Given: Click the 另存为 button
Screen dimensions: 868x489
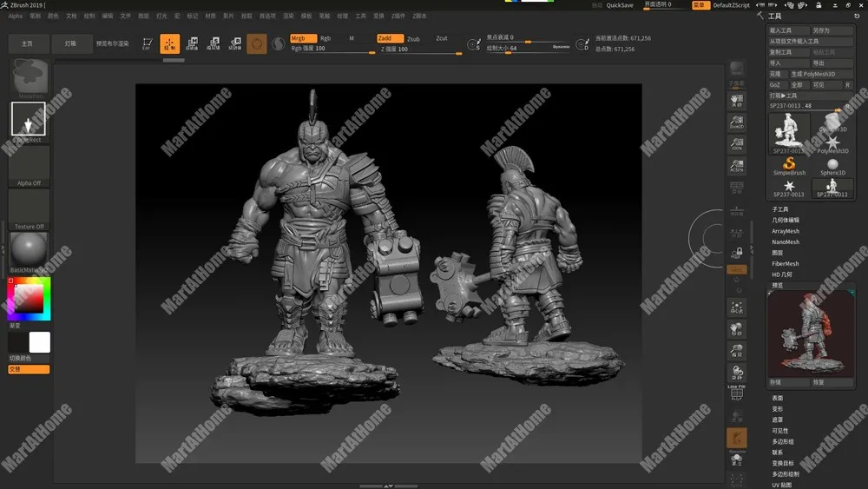Looking at the screenshot, I should pos(832,30).
